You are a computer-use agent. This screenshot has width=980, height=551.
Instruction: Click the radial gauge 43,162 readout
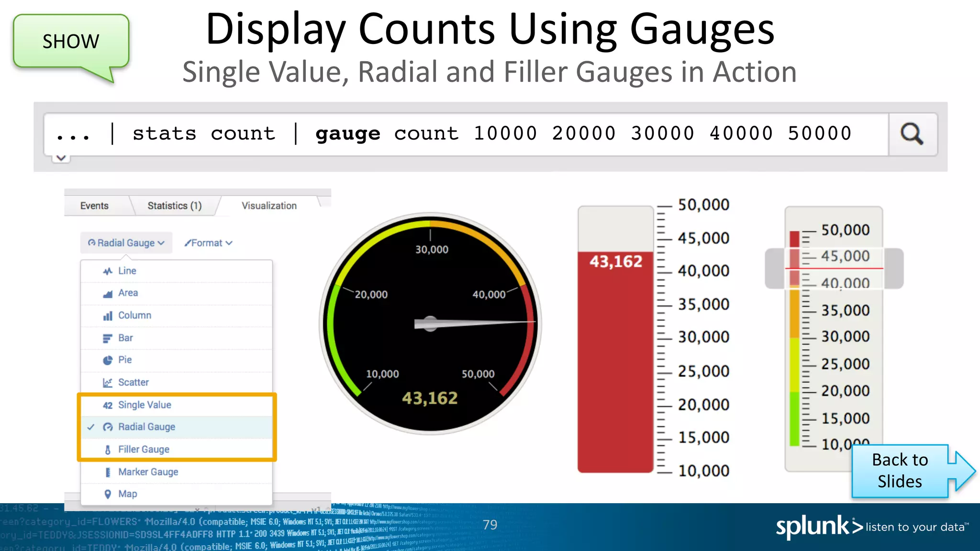[430, 398]
